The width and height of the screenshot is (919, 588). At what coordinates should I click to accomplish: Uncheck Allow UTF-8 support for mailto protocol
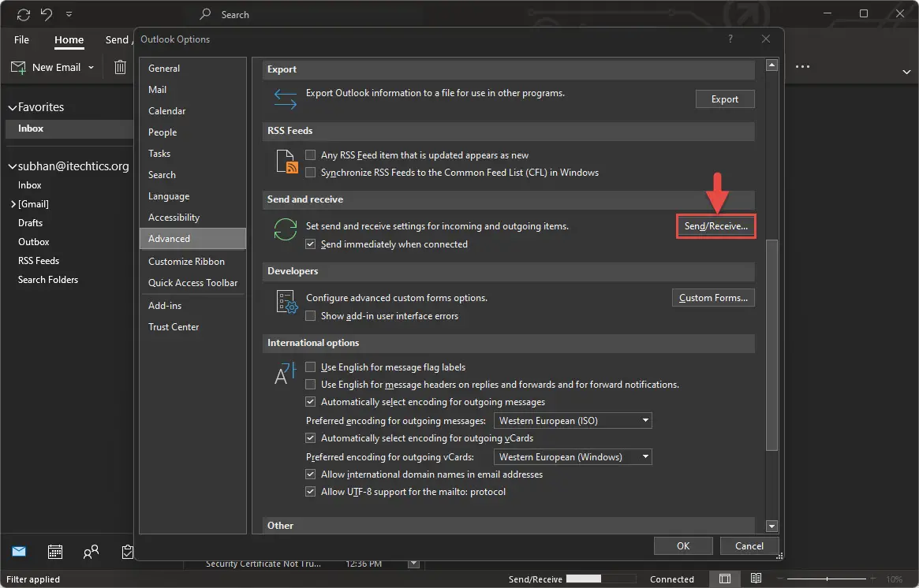pos(311,492)
